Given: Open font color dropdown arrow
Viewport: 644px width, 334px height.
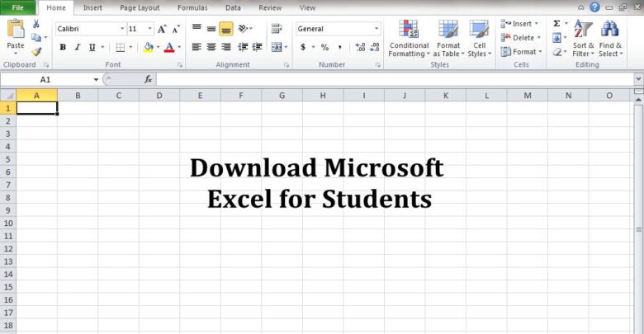Looking at the screenshot, I should tap(179, 47).
